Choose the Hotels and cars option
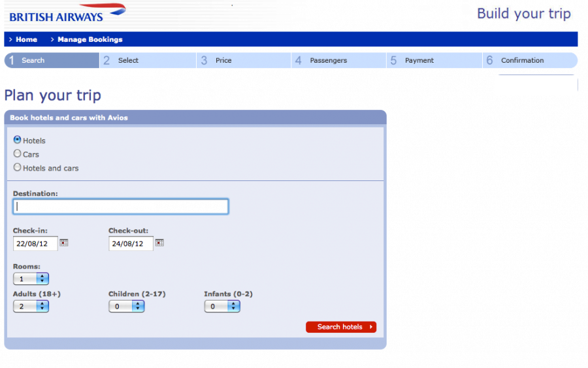Image resolution: width=588 pixels, height=368 pixels. pos(17,167)
